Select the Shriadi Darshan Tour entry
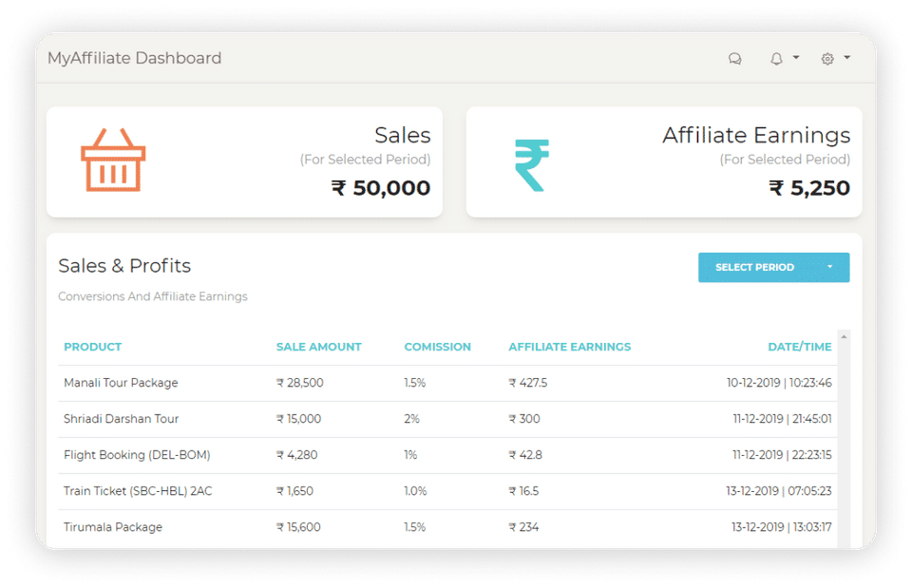The image size is (912, 588). (121, 419)
